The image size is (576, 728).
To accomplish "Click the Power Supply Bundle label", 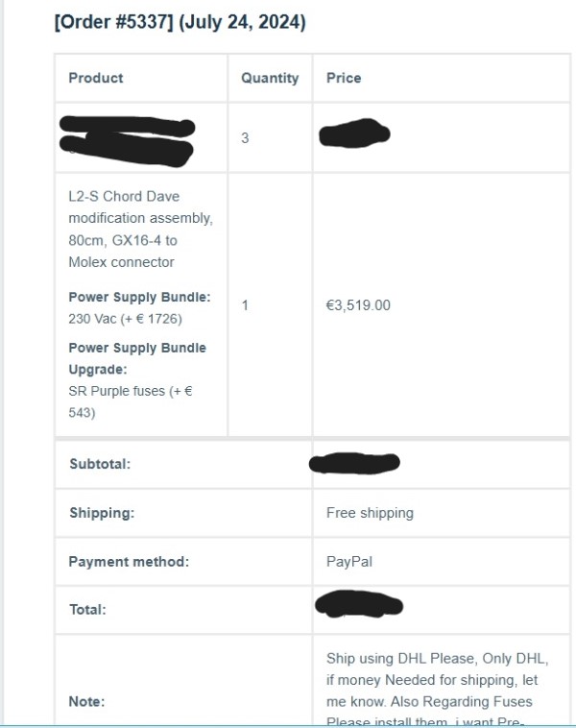I will [x=139, y=297].
